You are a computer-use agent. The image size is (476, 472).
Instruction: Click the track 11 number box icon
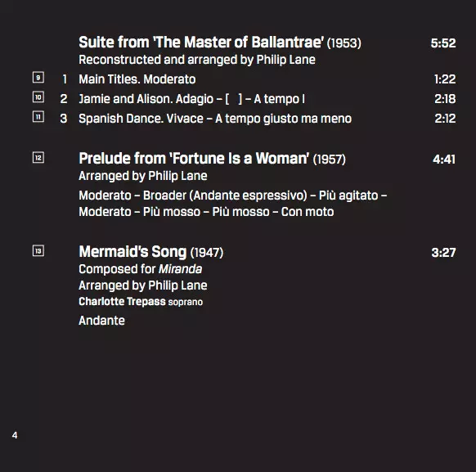click(x=38, y=117)
